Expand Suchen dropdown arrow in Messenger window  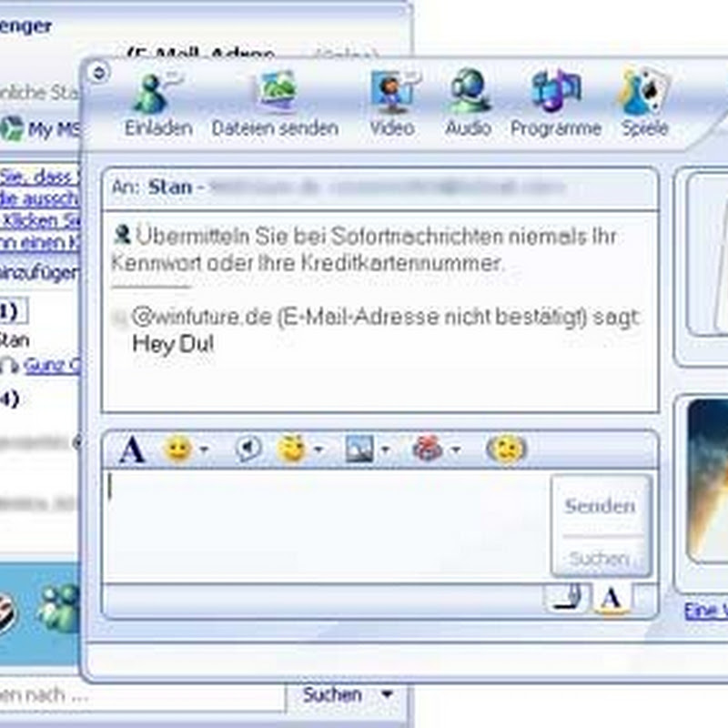(388, 694)
